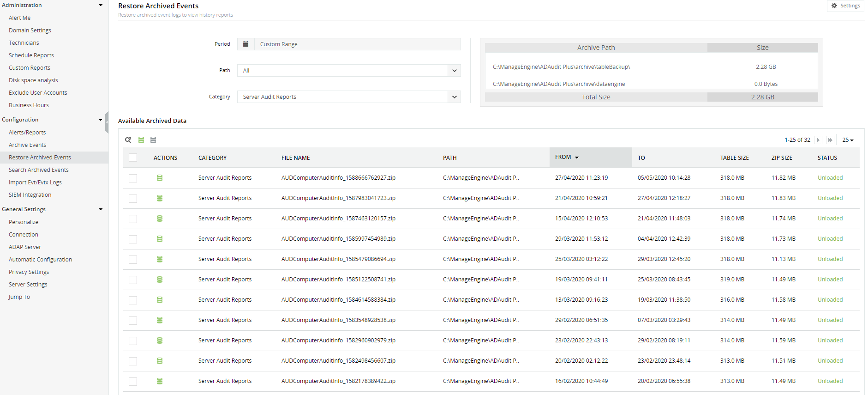Collapse the sidebar using the handle
Screen dimensions: 868x395
pos(107,122)
